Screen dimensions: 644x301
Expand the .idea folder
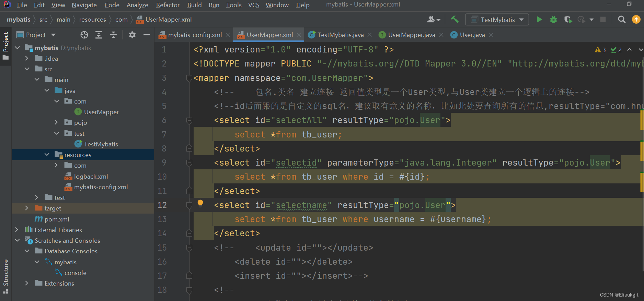tap(27, 58)
